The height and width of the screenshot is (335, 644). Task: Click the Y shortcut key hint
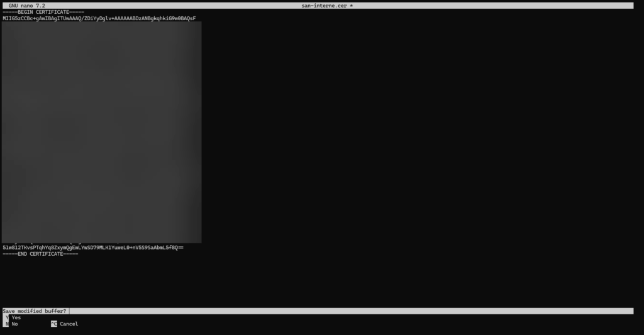(x=6, y=318)
